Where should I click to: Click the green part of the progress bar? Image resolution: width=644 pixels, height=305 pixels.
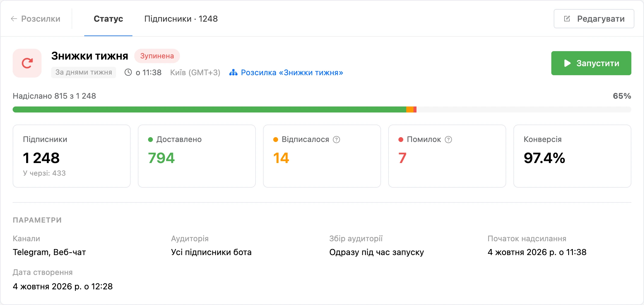(209, 109)
